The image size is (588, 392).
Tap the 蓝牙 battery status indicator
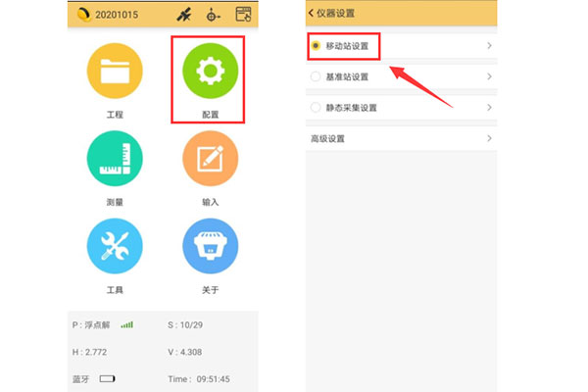tap(107, 377)
